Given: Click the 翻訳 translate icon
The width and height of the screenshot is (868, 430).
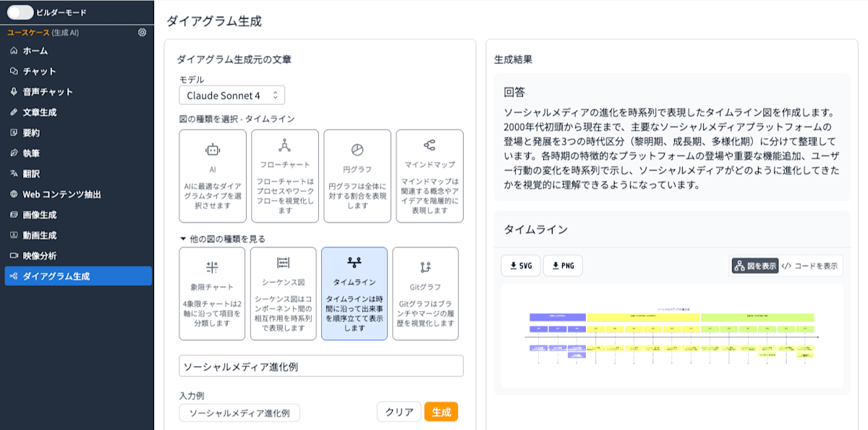Looking at the screenshot, I should pyautogui.click(x=14, y=174).
